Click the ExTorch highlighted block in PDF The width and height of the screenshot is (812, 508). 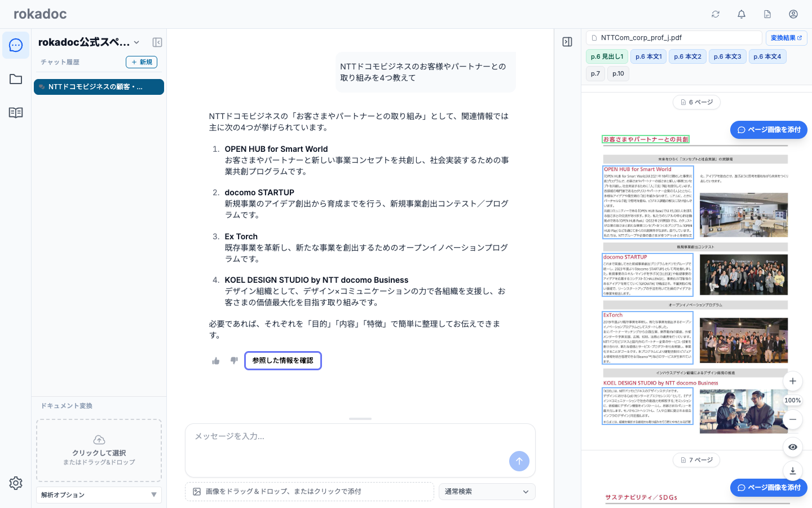tap(648, 338)
